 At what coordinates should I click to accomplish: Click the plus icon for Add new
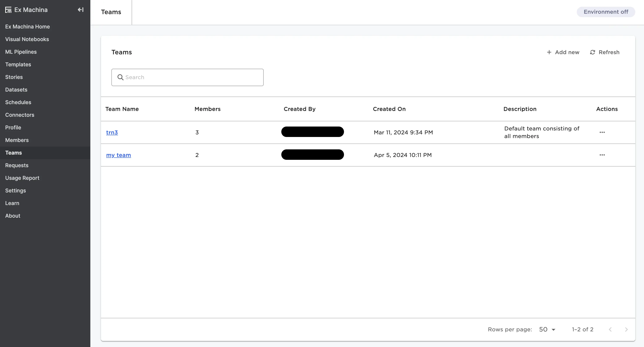(x=549, y=52)
